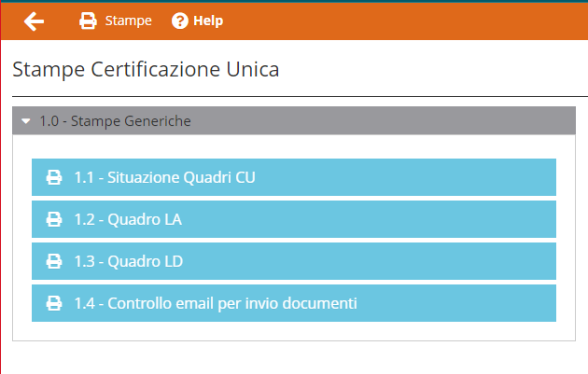
Task: Click the question mark Help icon
Action: tap(179, 21)
